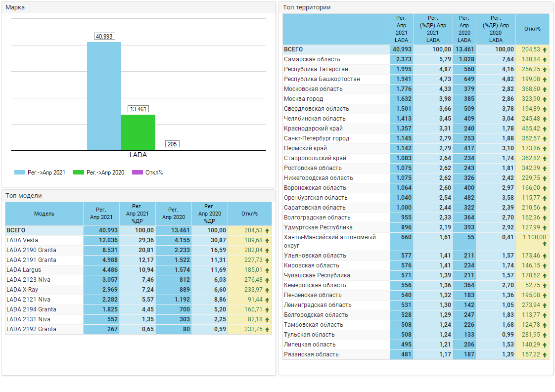Click the up arrow beside Ханты-Мансийский автономный округ
The height and width of the screenshot is (392, 555).
pyautogui.click(x=545, y=244)
